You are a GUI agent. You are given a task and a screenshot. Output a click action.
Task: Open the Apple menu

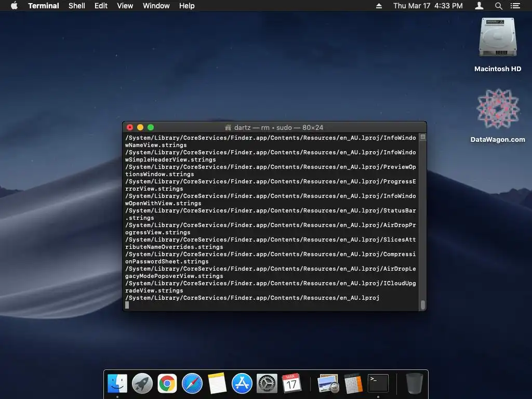14,6
